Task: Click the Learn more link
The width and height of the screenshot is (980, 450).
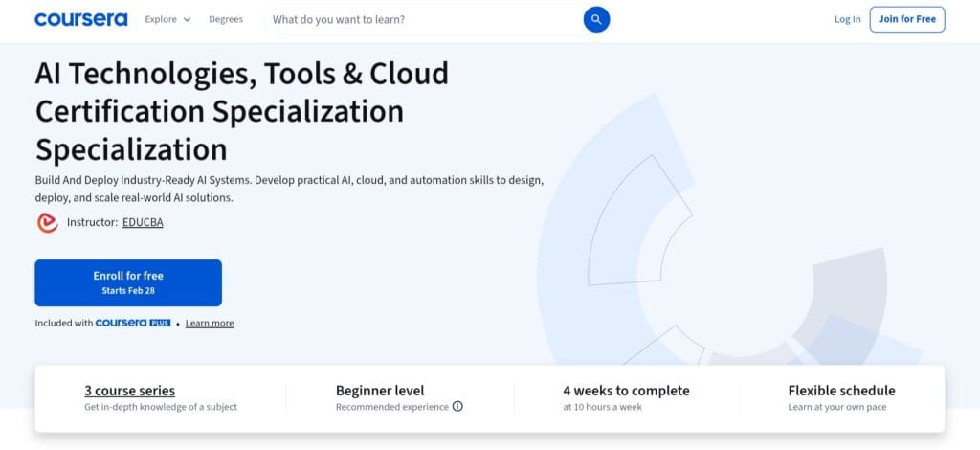Action: tap(210, 323)
